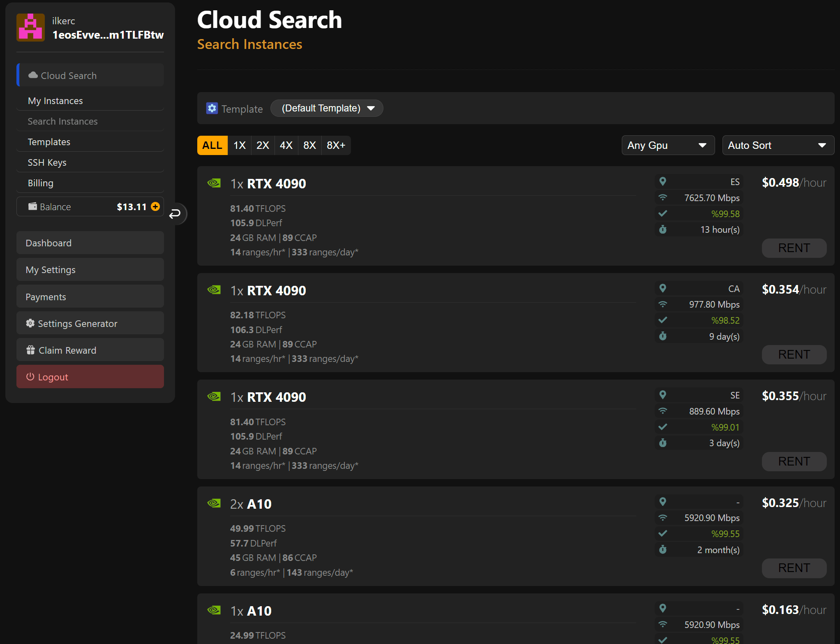The image size is (840, 644).
Task: Select the 8X+ GPU count filter
Action: 336,145
